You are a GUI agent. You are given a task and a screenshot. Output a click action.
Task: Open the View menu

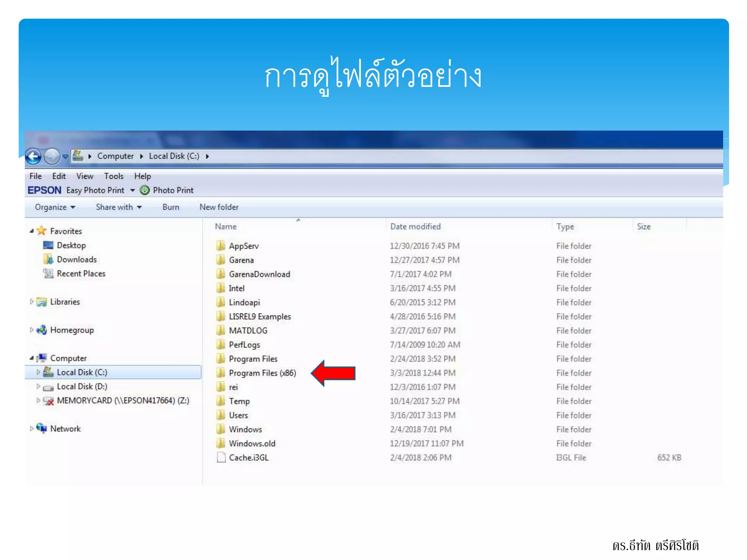point(85,176)
